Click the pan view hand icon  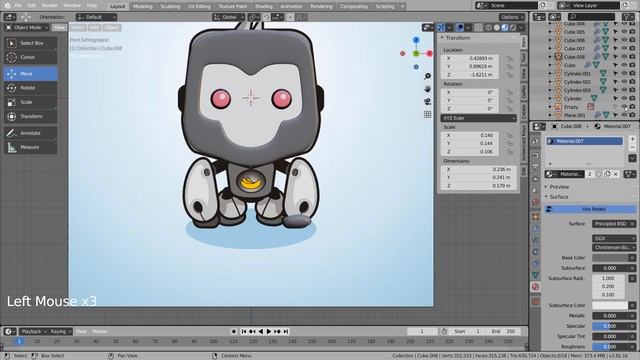(x=427, y=89)
